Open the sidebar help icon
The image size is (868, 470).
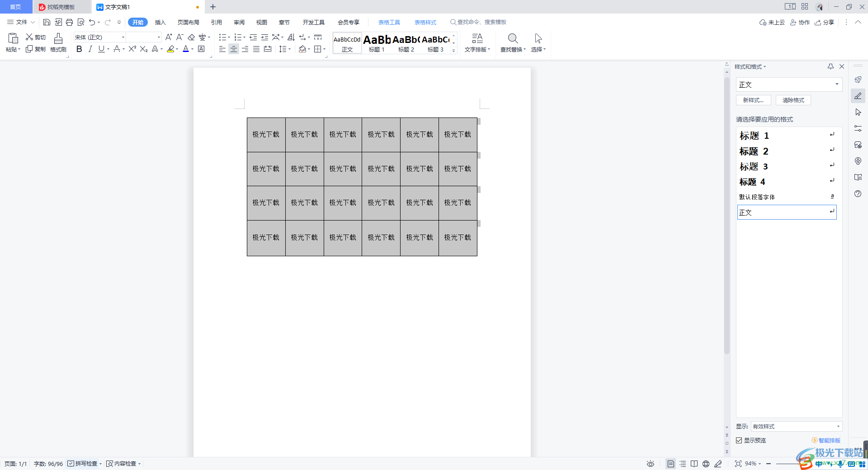pos(858,193)
